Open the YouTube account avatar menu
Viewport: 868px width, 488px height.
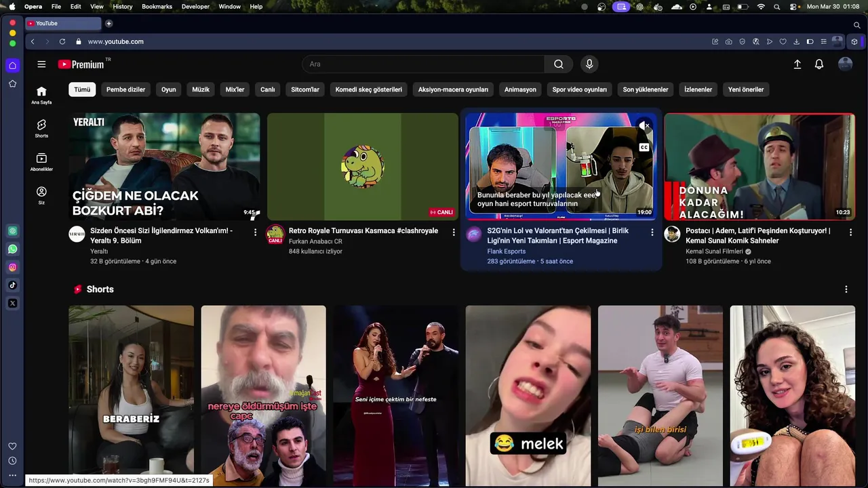click(845, 64)
